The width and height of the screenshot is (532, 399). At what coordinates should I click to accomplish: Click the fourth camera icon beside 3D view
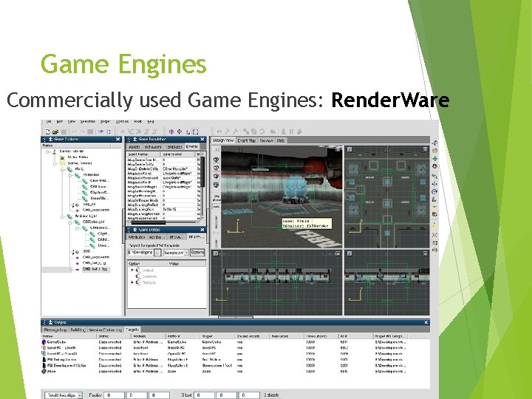tap(216, 185)
